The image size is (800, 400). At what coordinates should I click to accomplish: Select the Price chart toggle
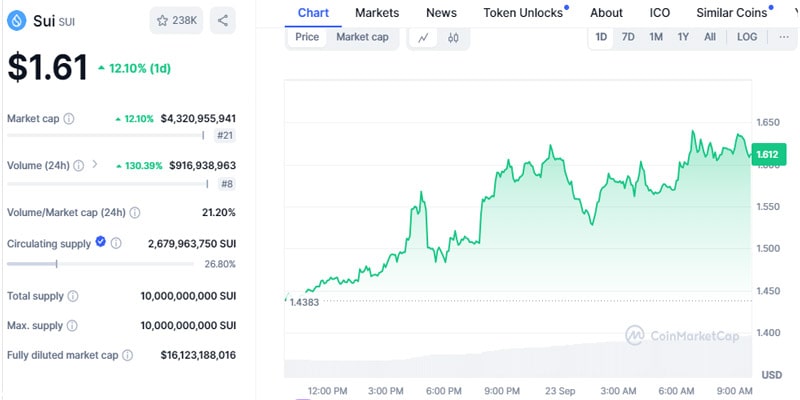pos(307,37)
